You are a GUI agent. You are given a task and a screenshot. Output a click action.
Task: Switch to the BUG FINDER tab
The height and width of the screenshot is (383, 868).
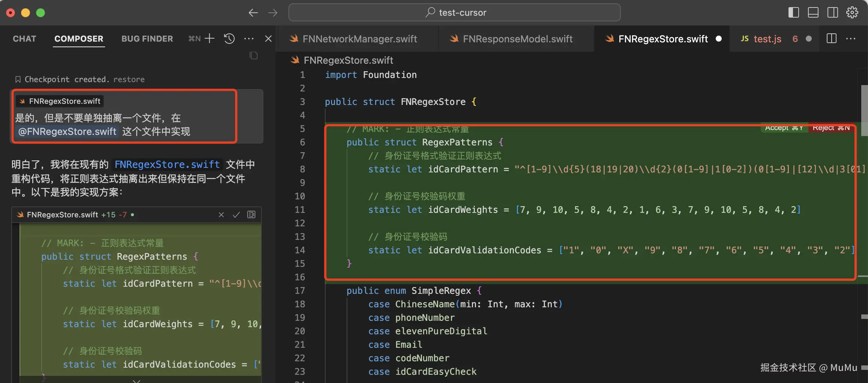tap(147, 39)
